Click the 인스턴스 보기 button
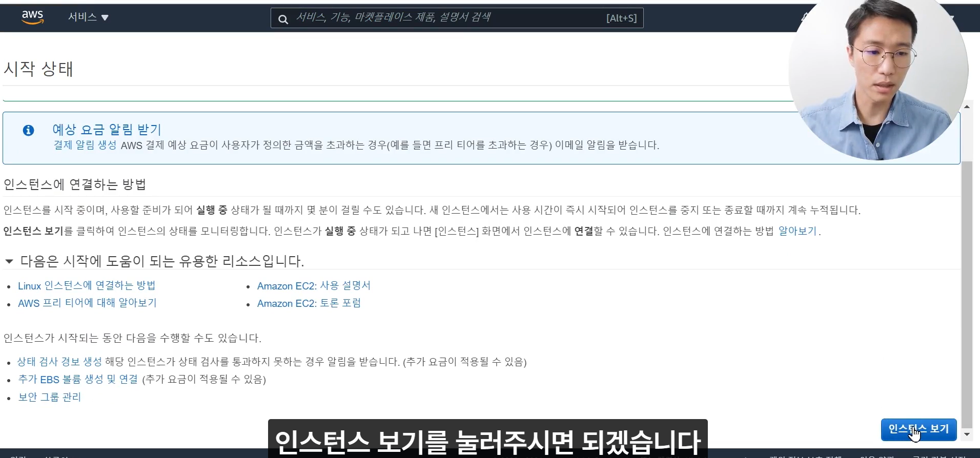 click(x=918, y=429)
